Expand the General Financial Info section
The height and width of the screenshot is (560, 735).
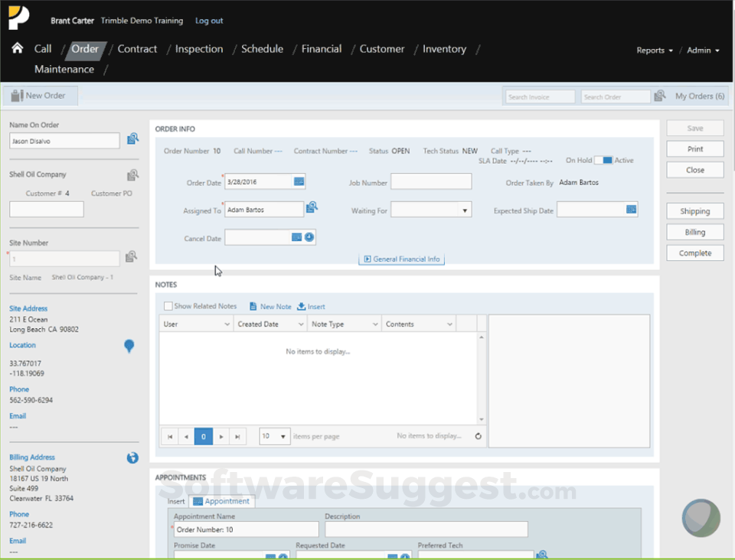tap(401, 259)
